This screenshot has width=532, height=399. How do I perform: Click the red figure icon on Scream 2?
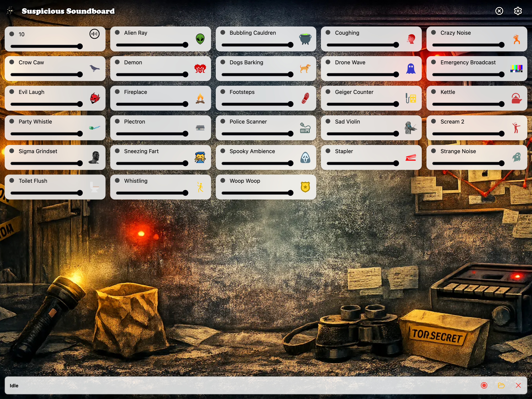pos(516,128)
